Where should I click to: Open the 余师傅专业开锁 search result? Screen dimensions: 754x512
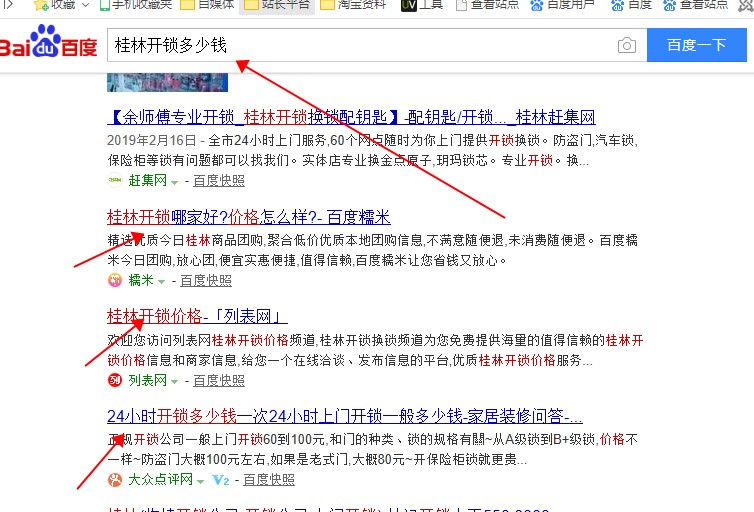[x=350, y=117]
